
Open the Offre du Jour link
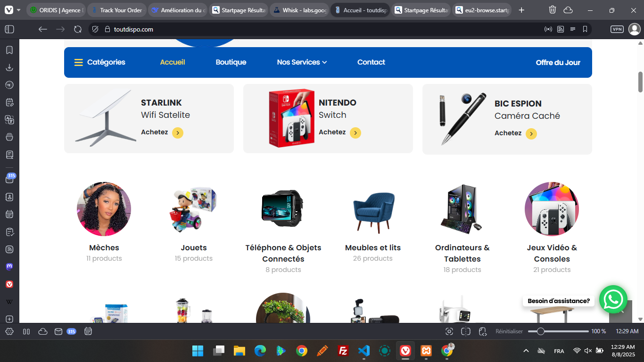(558, 62)
